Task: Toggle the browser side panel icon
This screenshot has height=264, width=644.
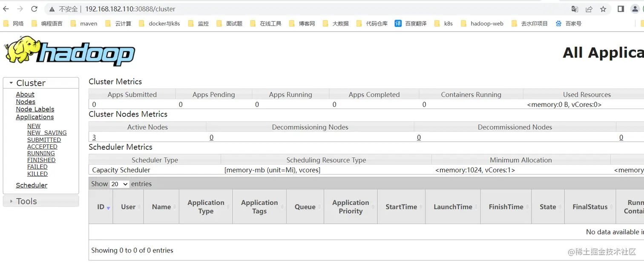Action: tap(621, 9)
